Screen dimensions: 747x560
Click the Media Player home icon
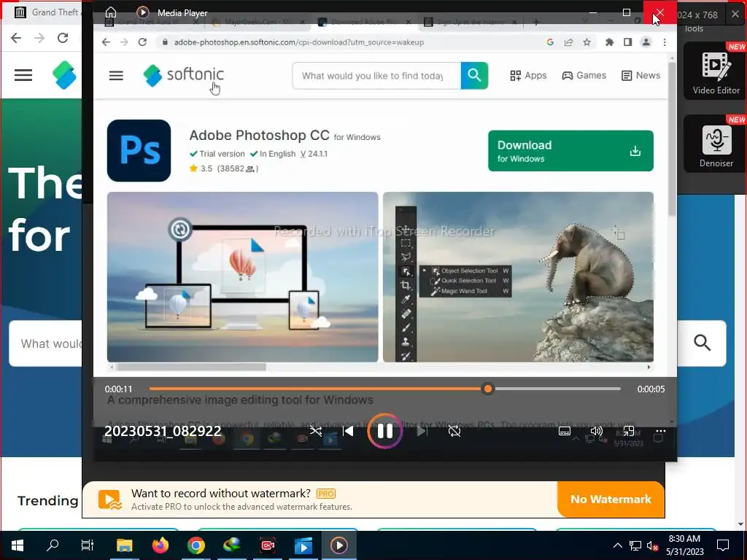pyautogui.click(x=111, y=12)
